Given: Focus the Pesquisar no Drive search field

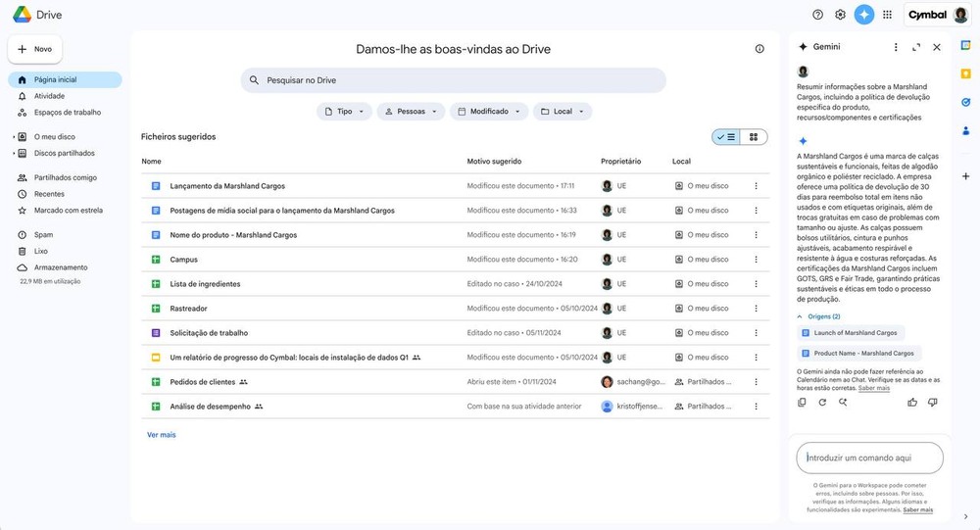Looking at the screenshot, I should [453, 80].
